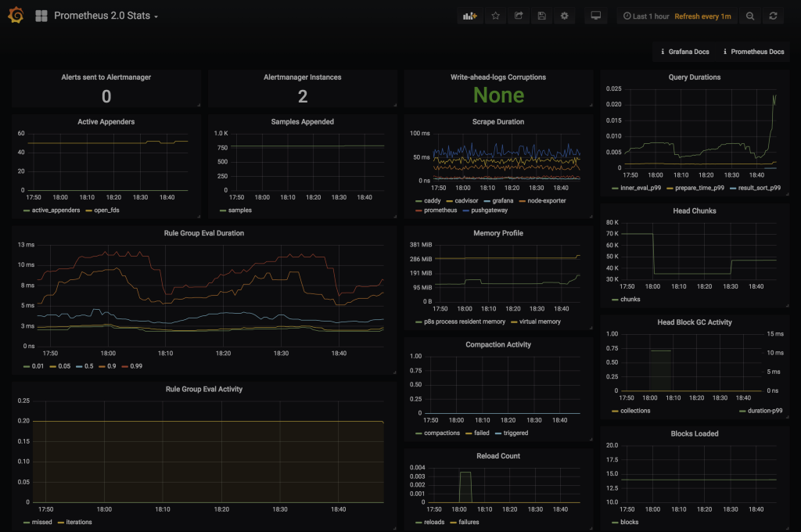Open the Head Chunks panel title menu

[695, 210]
